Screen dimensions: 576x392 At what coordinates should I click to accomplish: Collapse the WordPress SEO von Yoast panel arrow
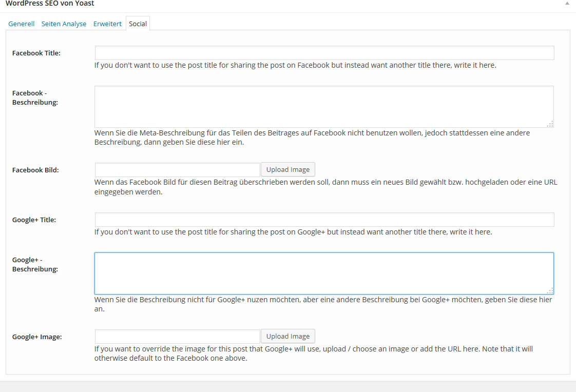pyautogui.click(x=567, y=3)
